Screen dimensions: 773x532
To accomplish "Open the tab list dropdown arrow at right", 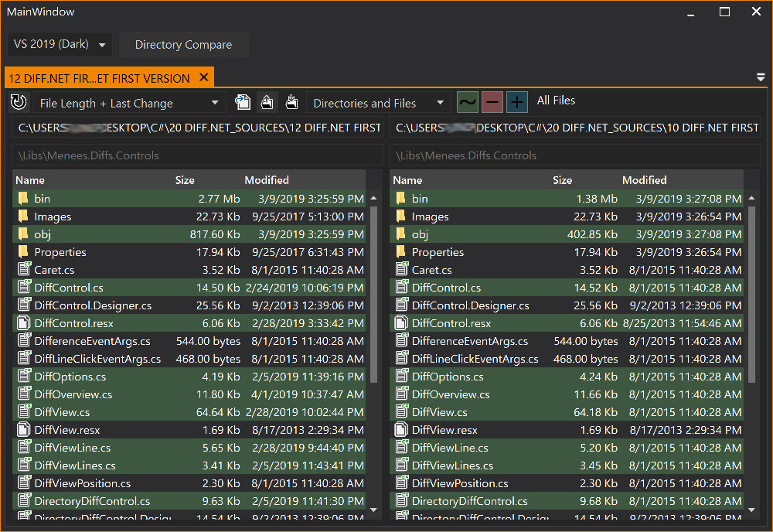I will point(761,77).
